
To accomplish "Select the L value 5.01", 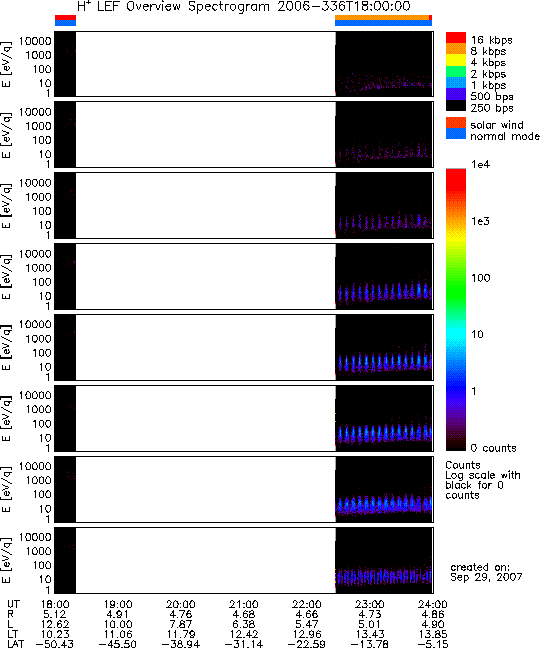I will (370, 624).
